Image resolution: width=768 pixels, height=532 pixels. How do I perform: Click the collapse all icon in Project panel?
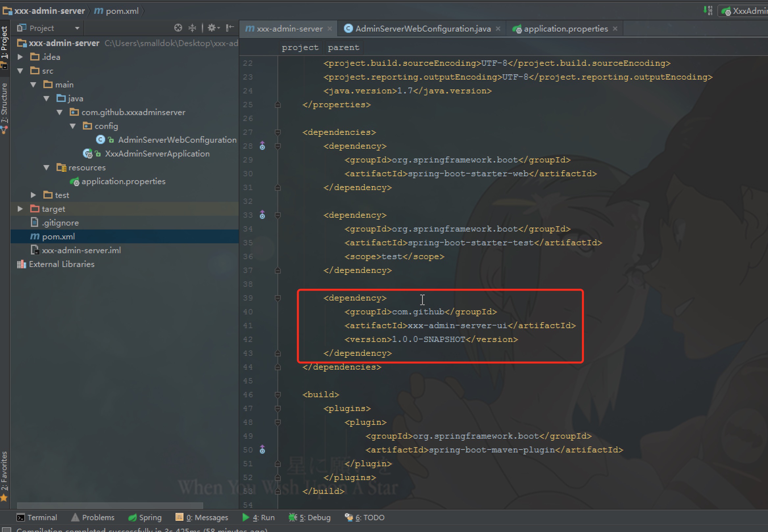pyautogui.click(x=192, y=28)
